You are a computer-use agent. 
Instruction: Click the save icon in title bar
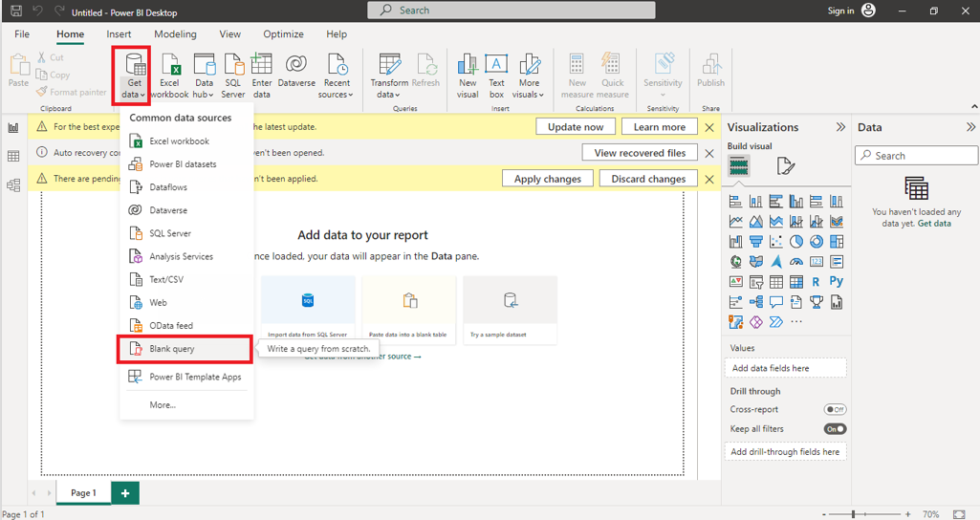(16, 11)
